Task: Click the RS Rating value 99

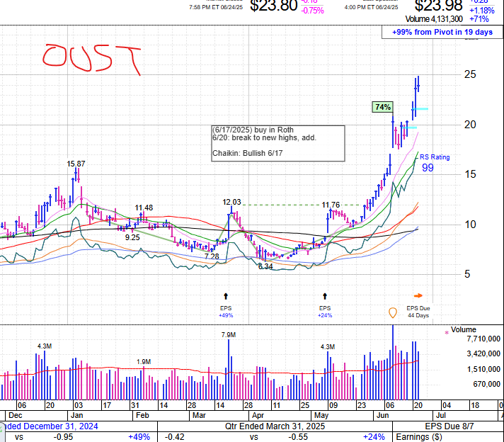Action: (x=428, y=168)
